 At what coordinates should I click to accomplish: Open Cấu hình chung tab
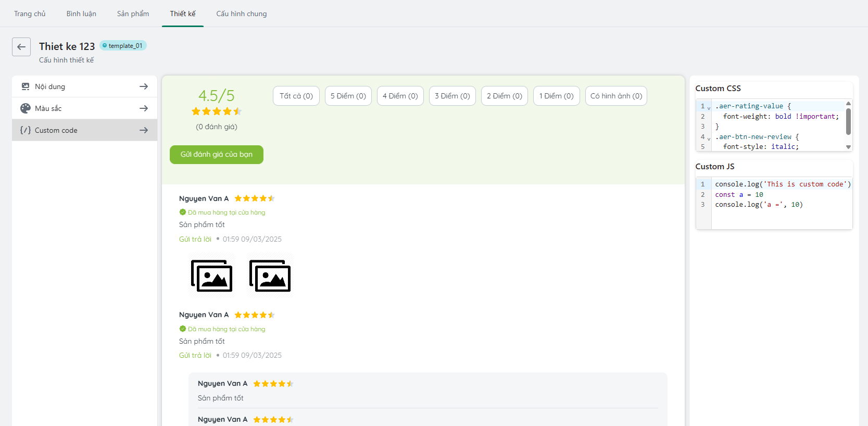(241, 14)
